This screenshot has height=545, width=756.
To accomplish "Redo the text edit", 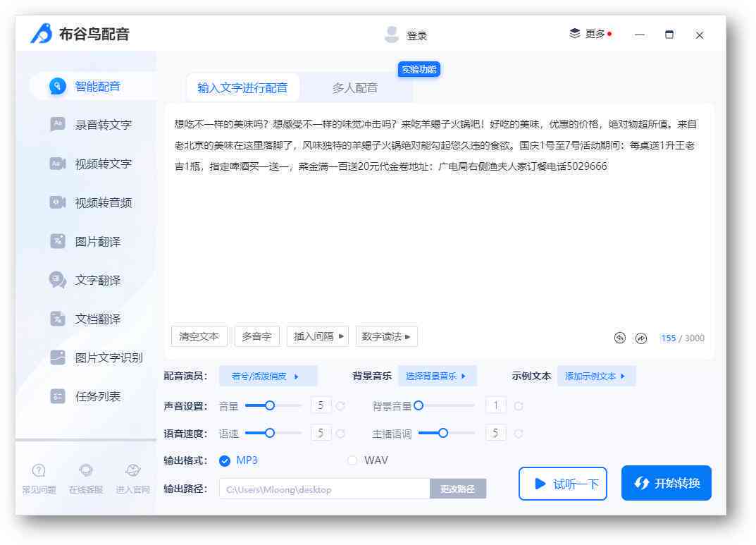I will pyautogui.click(x=640, y=338).
